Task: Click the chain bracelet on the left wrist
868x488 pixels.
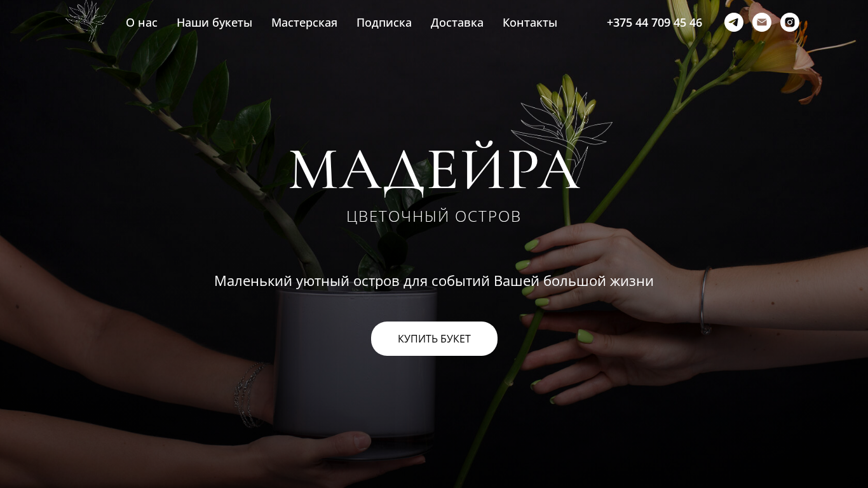Action: pyautogui.click(x=249, y=394)
